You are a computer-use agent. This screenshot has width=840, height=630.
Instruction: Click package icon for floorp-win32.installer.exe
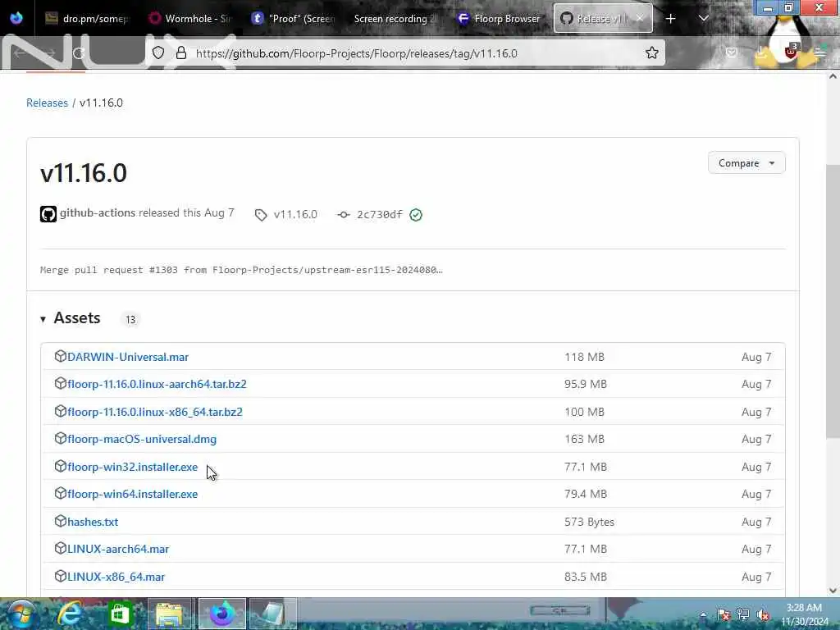[x=60, y=466]
